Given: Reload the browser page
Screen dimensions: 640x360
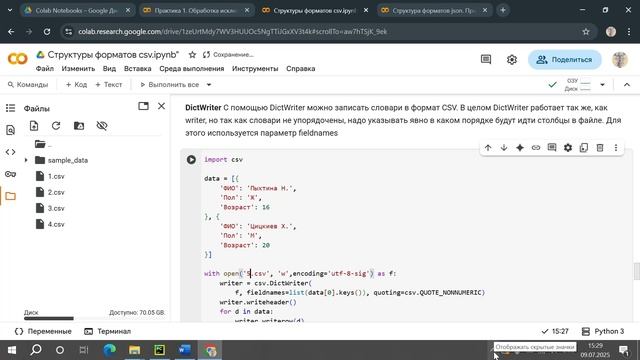Looking at the screenshot, I should [47, 31].
